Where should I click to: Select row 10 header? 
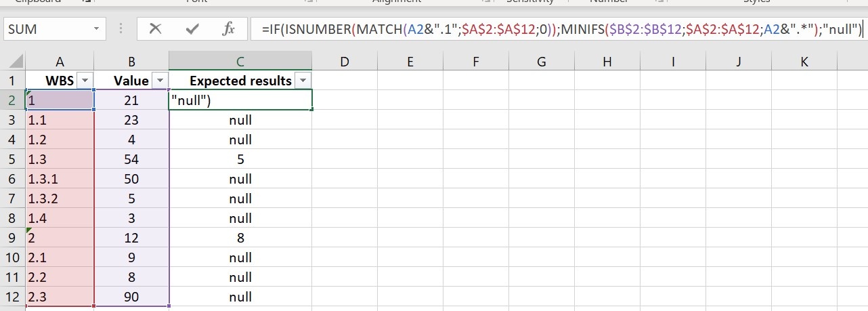click(x=12, y=257)
